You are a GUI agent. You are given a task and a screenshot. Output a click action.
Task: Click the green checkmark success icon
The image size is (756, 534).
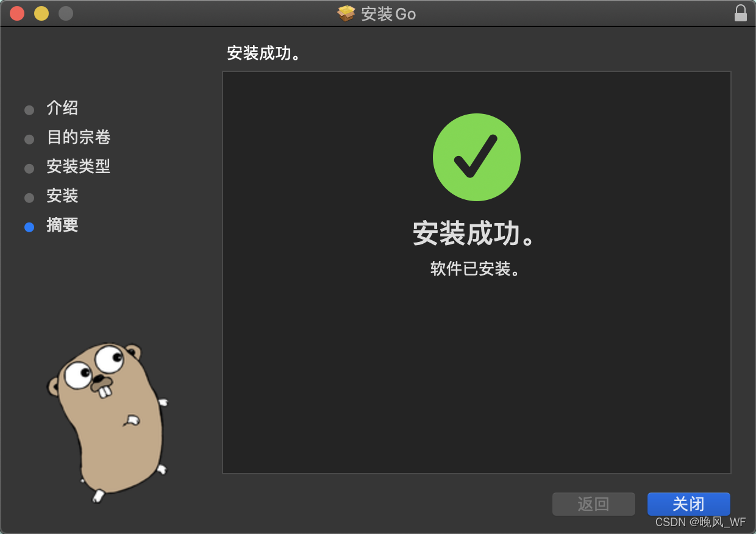click(477, 157)
